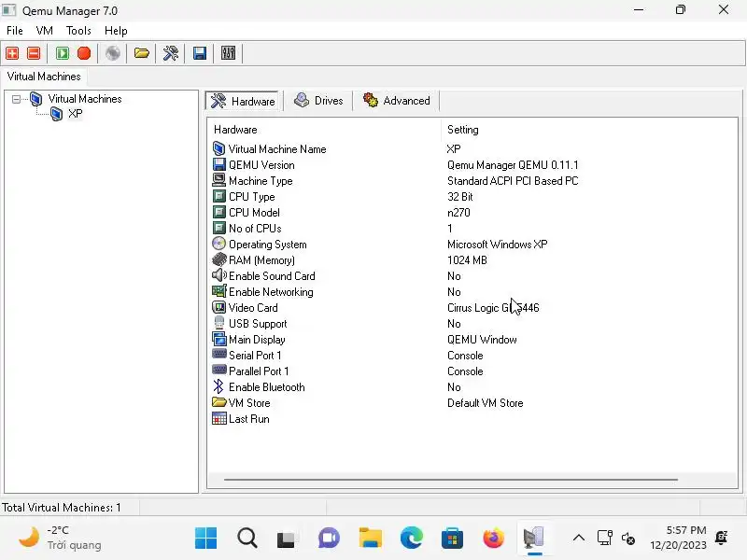The height and width of the screenshot is (560, 747).
Task: Click the blue floppy disk toolbar icon
Action: pyautogui.click(x=200, y=53)
